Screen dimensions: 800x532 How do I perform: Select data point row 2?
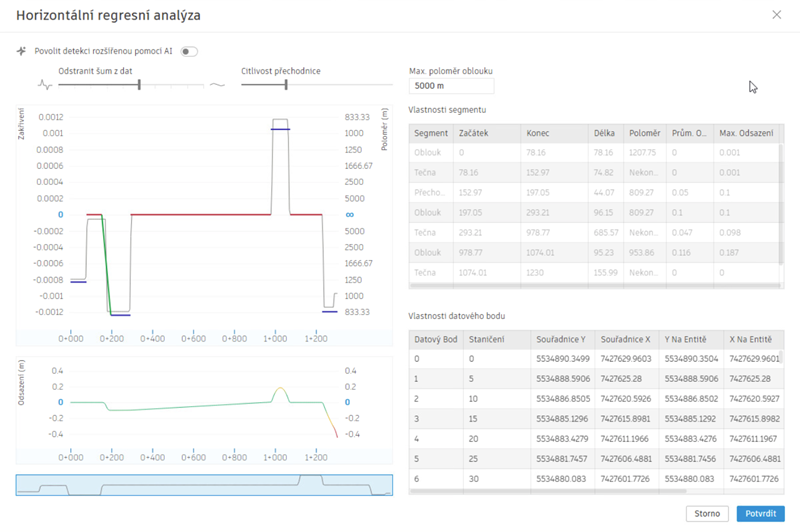click(595, 398)
